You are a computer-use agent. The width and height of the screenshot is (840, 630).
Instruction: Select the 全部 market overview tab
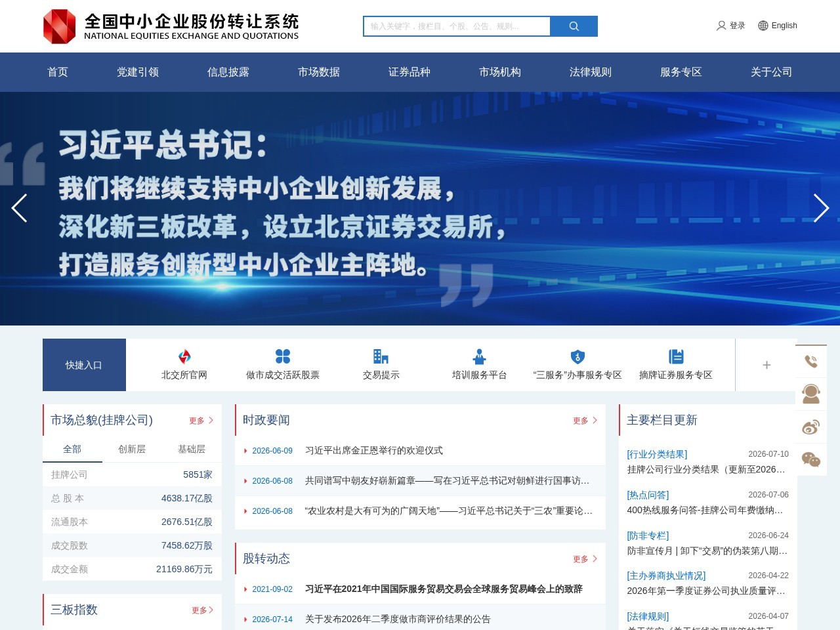(72, 449)
